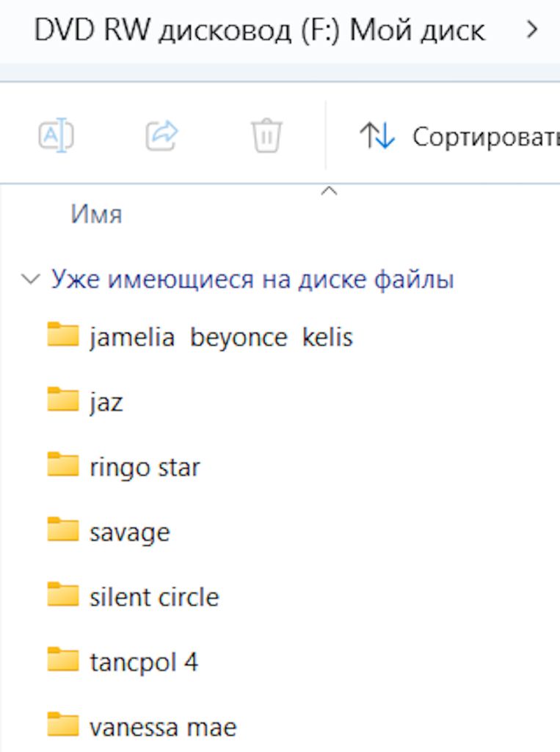
Task: Click the Share toolbar icon
Action: tap(161, 136)
